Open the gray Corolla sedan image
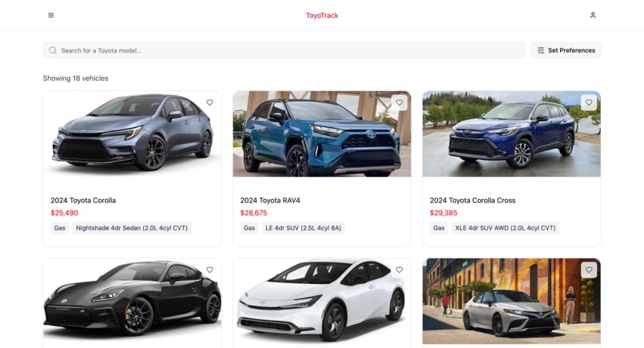The height and width of the screenshot is (348, 644). (x=133, y=134)
